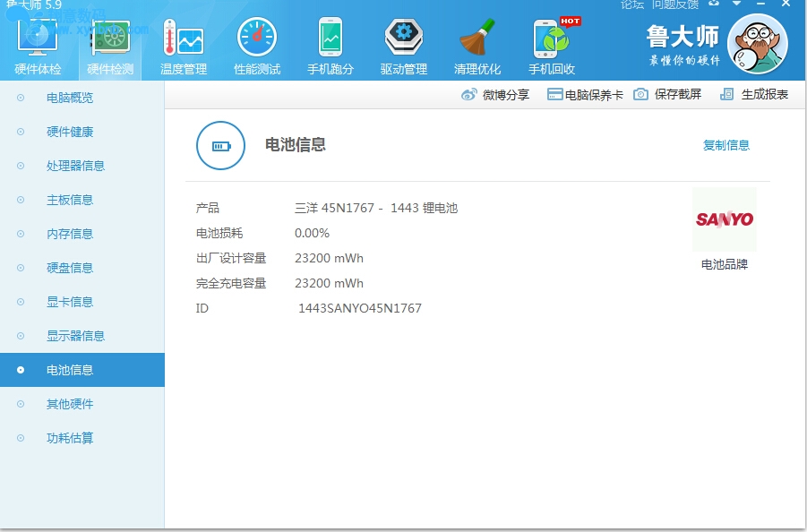
Task: Click 微博分享 text button
Action: [x=506, y=95]
